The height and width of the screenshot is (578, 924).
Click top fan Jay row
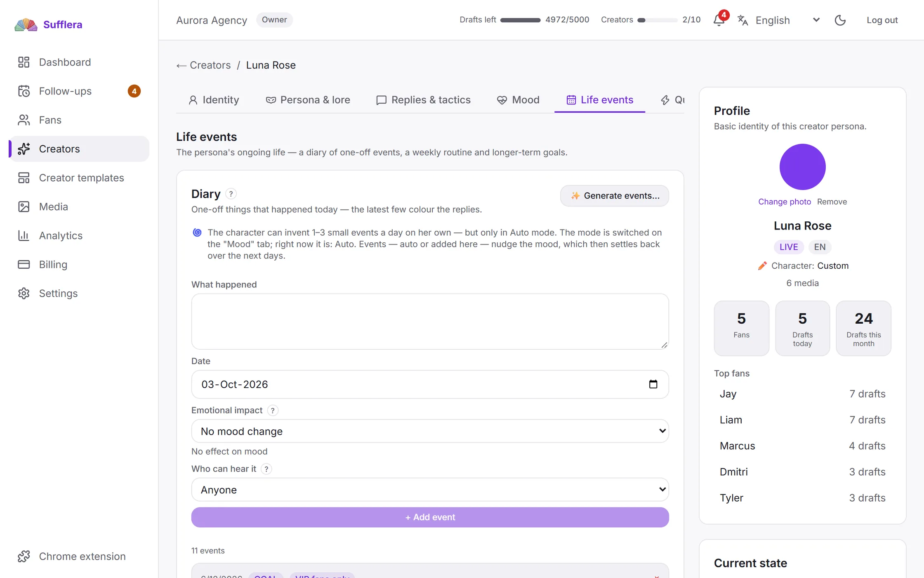802,394
